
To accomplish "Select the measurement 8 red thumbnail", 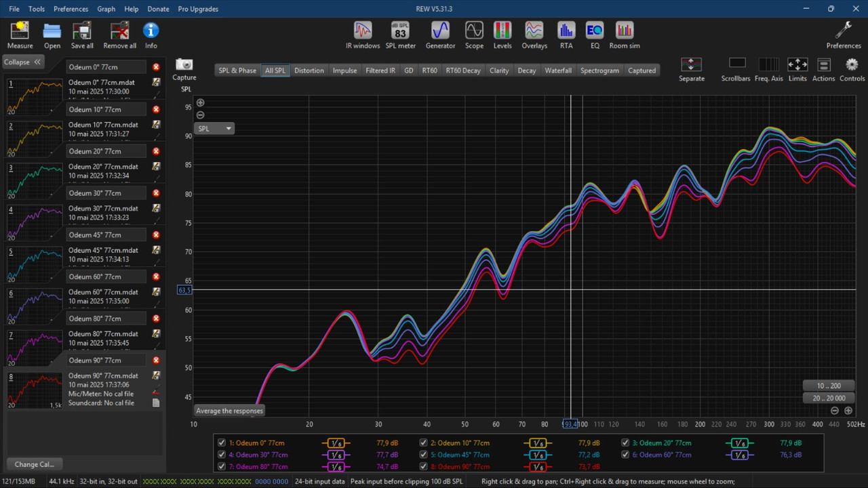I will (x=35, y=389).
